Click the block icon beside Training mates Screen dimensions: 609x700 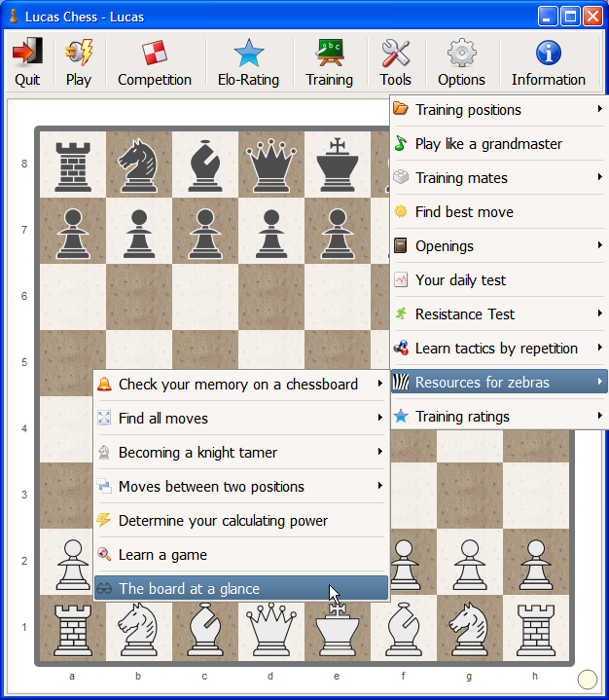[401, 177]
